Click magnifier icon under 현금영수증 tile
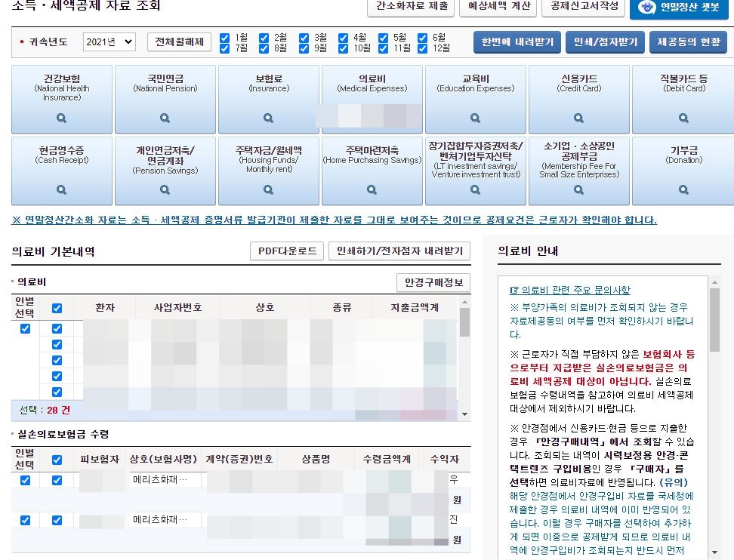 (x=61, y=190)
